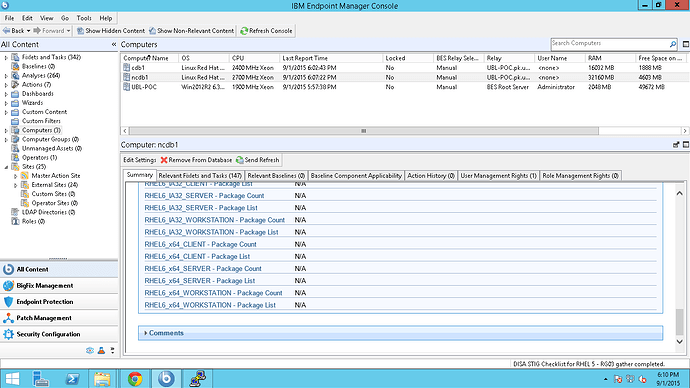Open the Edit menu
Viewport: 690px width, 388px height.
point(27,18)
